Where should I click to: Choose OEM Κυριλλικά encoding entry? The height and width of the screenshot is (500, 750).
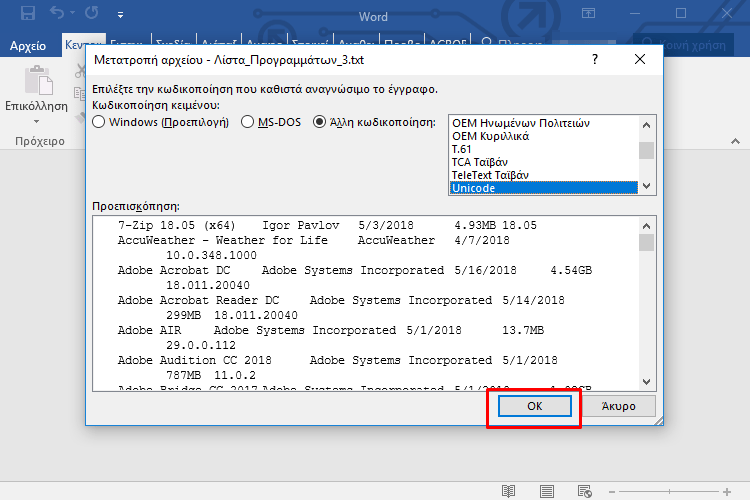[x=543, y=136]
